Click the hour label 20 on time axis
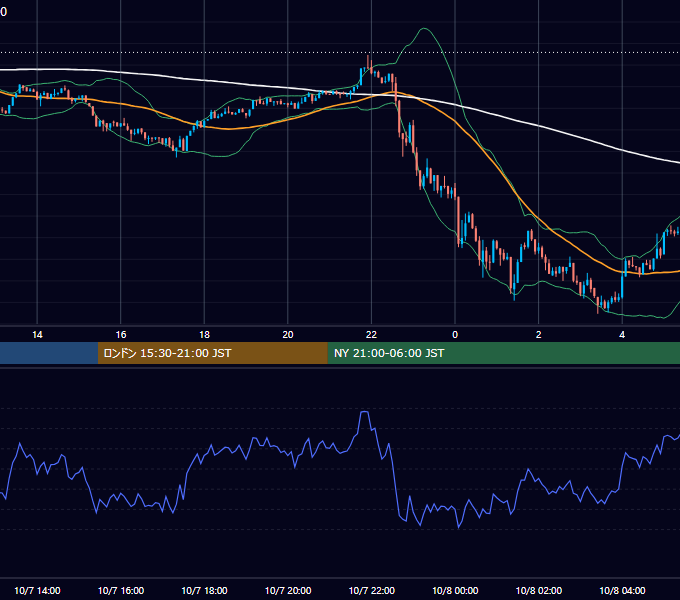The width and height of the screenshot is (680, 600). pos(288,335)
